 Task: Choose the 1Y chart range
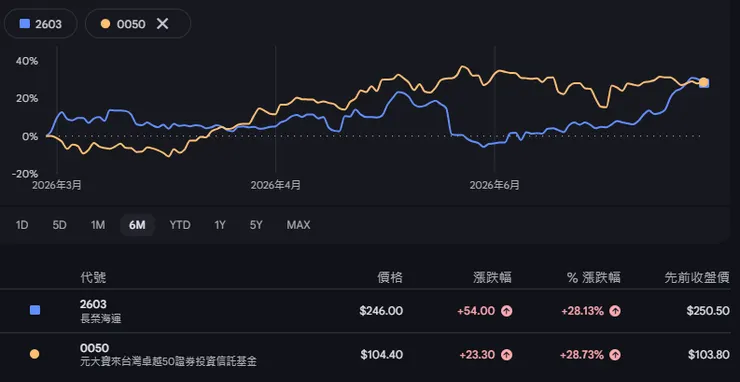coord(219,225)
